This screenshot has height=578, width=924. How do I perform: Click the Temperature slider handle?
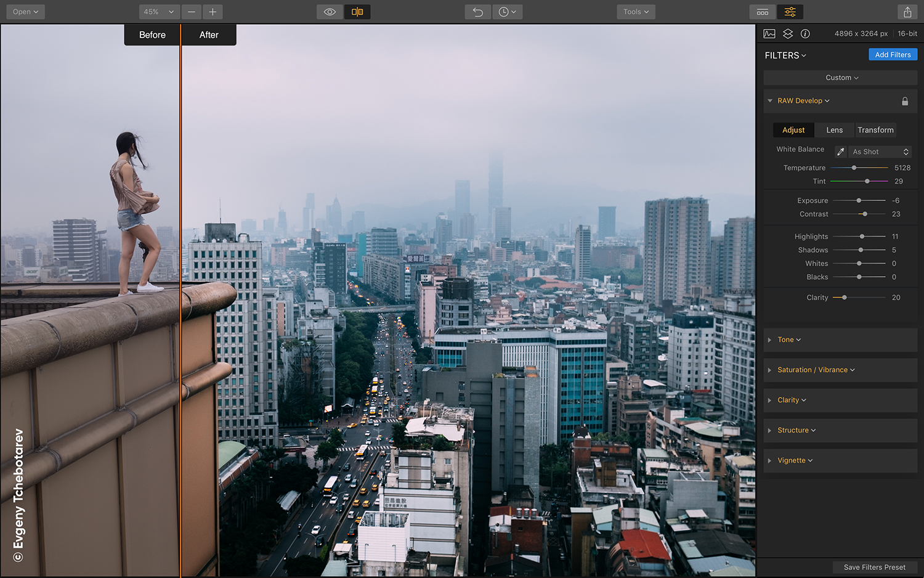pyautogui.click(x=854, y=168)
